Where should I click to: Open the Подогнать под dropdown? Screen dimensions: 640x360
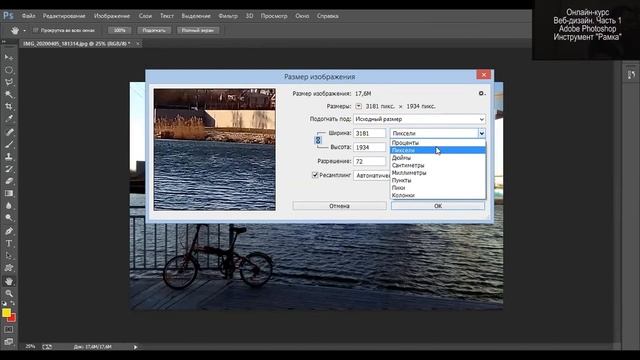[420, 119]
